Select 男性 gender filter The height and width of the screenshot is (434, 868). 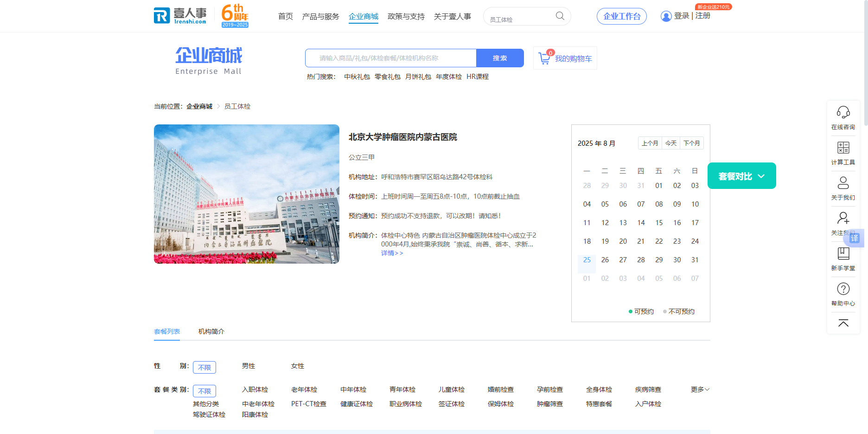tap(249, 366)
